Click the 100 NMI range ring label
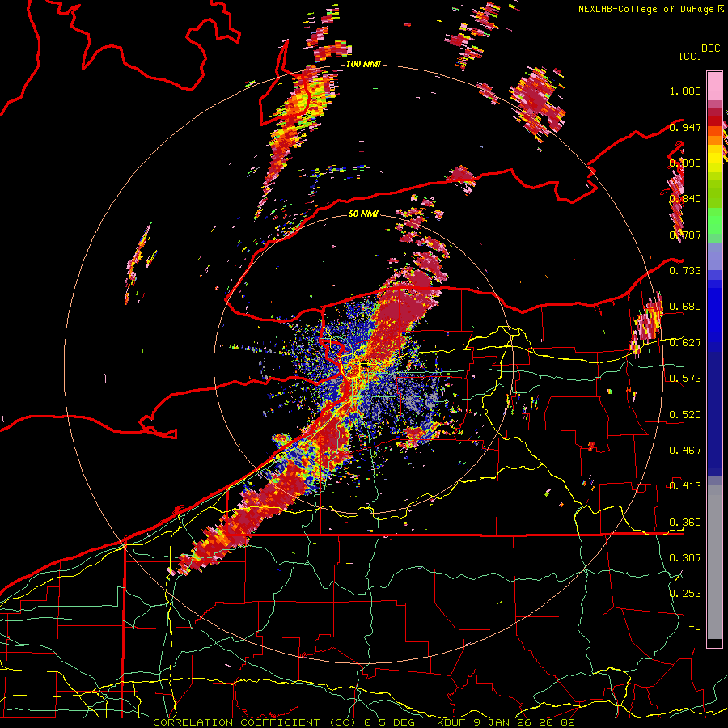The height and width of the screenshot is (728, 728). click(x=363, y=64)
